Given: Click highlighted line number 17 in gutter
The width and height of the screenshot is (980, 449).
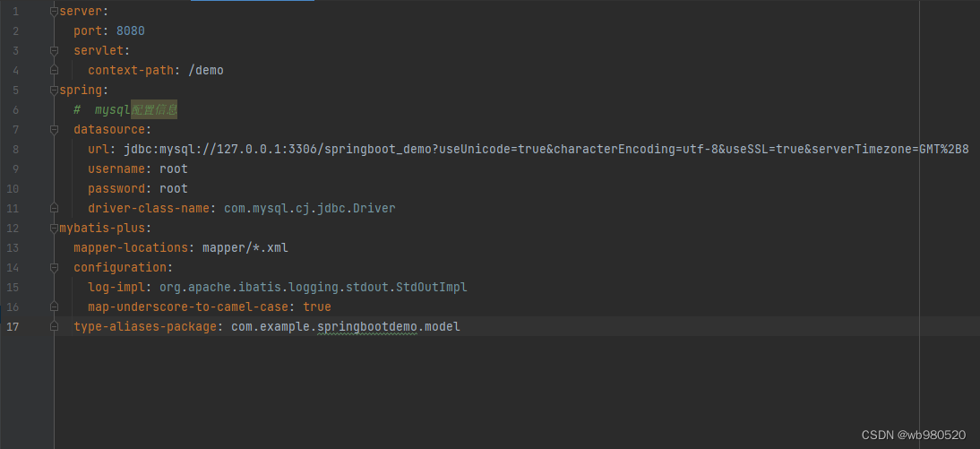Looking at the screenshot, I should [x=13, y=326].
